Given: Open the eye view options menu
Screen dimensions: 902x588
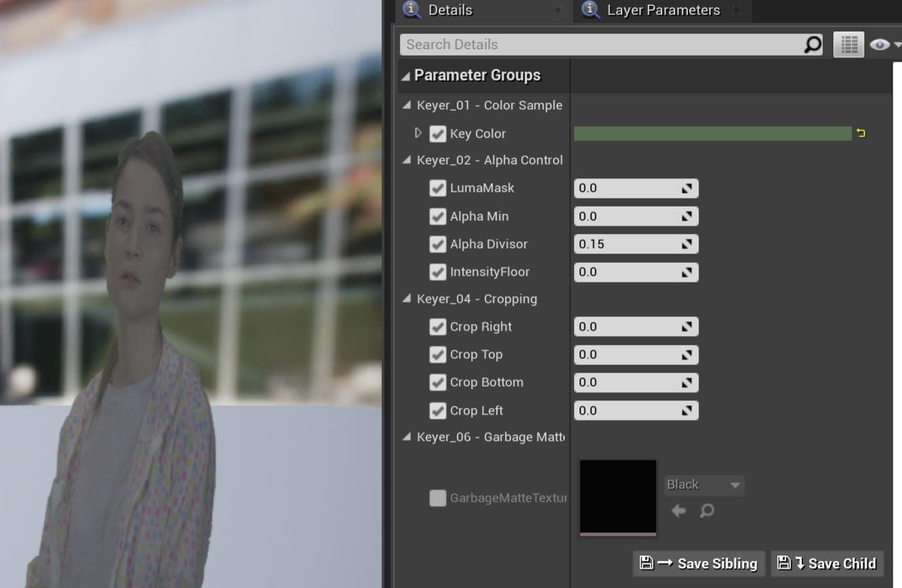Looking at the screenshot, I should point(884,45).
